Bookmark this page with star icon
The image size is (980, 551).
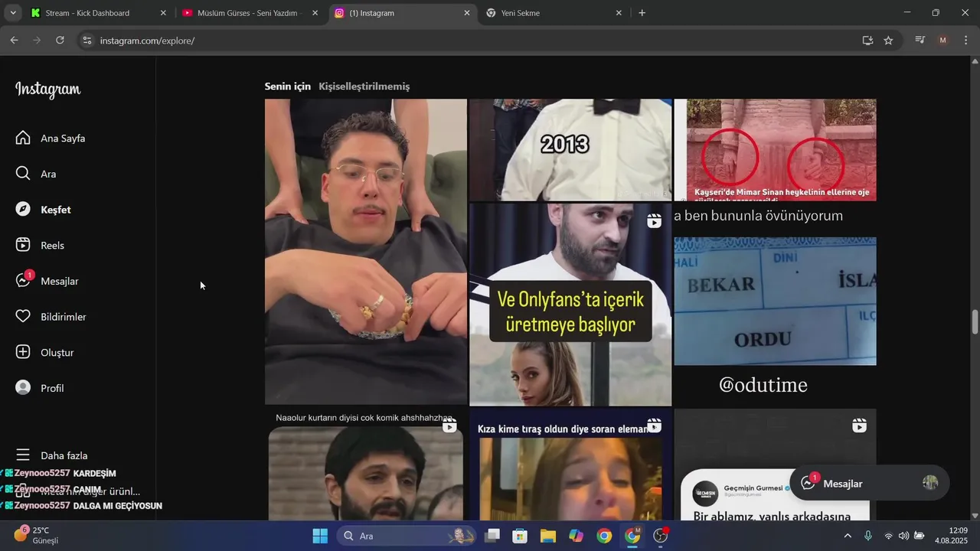tap(888, 40)
